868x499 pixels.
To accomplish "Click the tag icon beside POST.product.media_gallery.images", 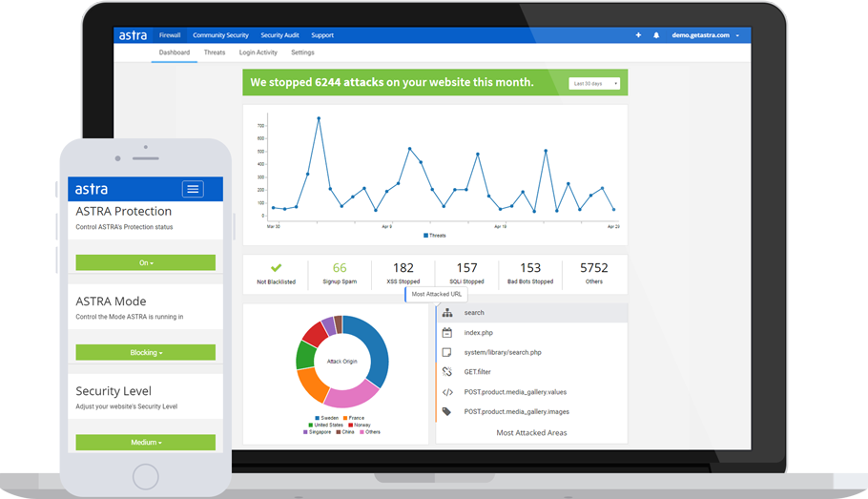I will tap(446, 411).
